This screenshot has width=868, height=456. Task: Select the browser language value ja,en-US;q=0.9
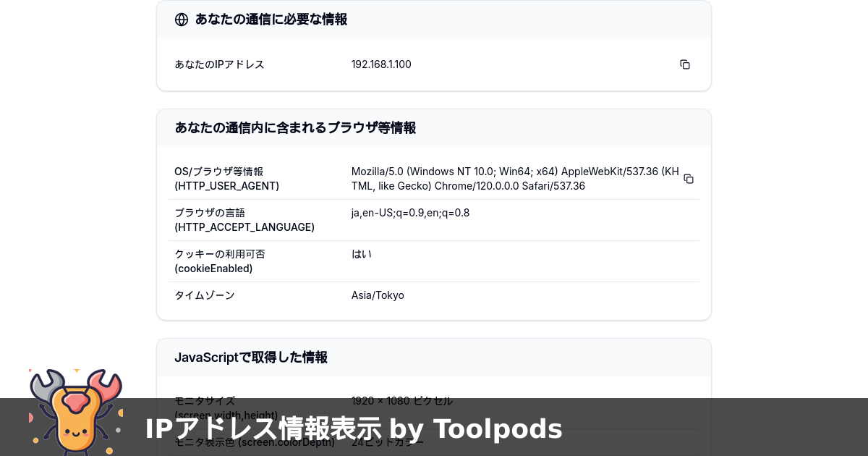point(410,213)
